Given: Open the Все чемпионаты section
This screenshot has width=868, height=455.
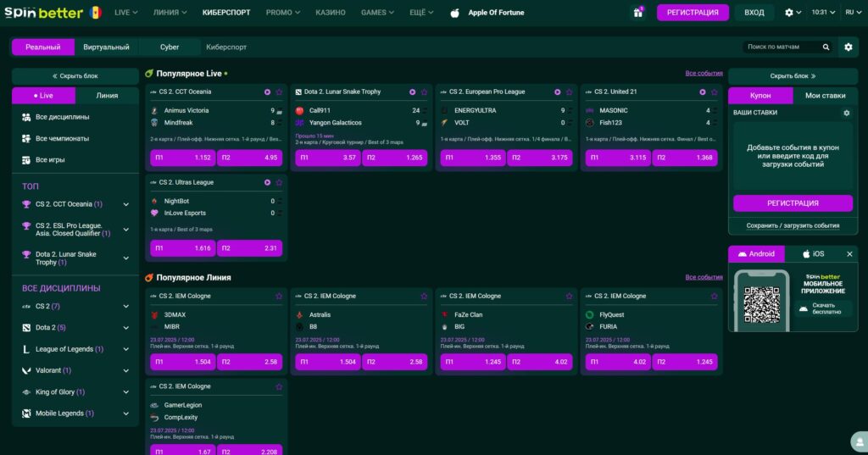Looking at the screenshot, I should coord(62,138).
